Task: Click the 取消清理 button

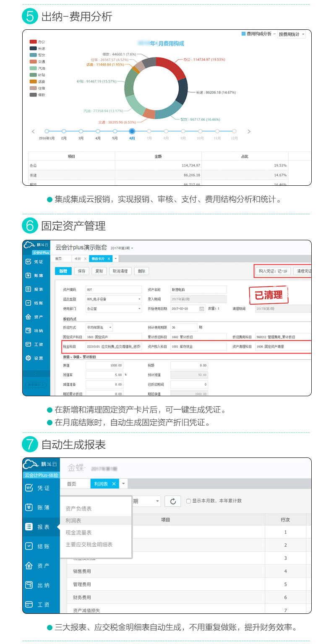Action: (121, 271)
